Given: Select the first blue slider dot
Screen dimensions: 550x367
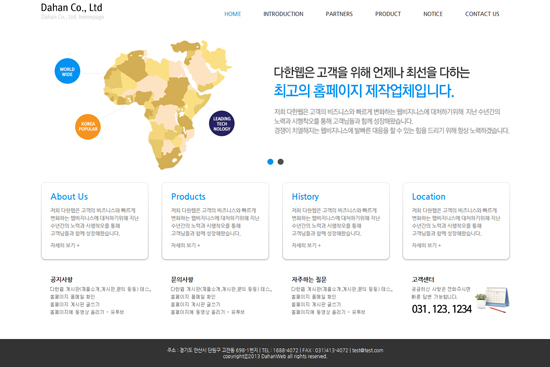Looking at the screenshot, I should [270, 162].
